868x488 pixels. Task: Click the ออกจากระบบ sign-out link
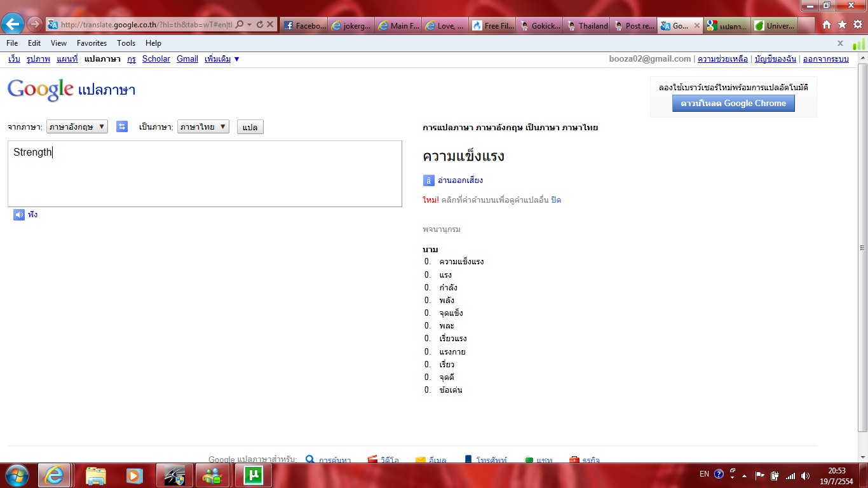tap(826, 59)
